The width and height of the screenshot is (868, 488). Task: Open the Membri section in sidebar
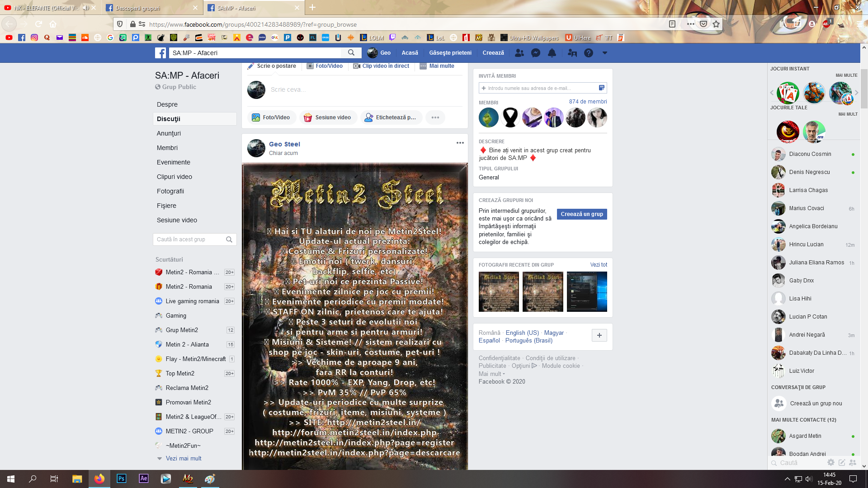tap(167, 148)
